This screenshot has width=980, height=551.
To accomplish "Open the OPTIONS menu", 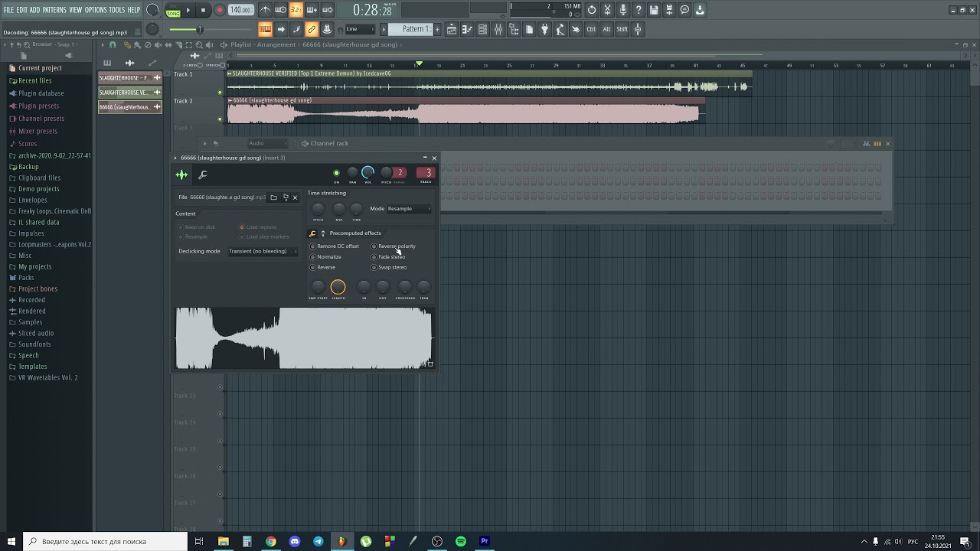I will 96,10.
